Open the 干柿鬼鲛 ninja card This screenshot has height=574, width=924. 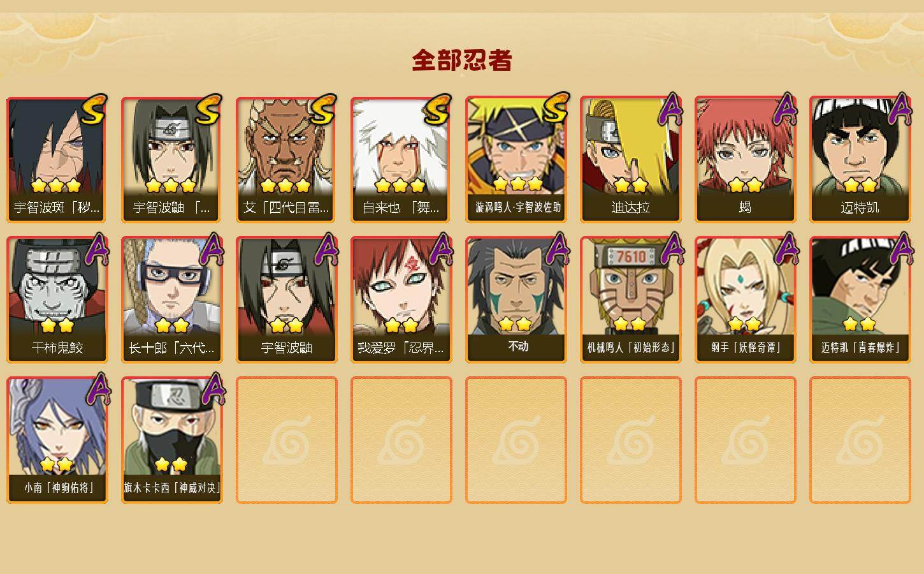(x=57, y=300)
